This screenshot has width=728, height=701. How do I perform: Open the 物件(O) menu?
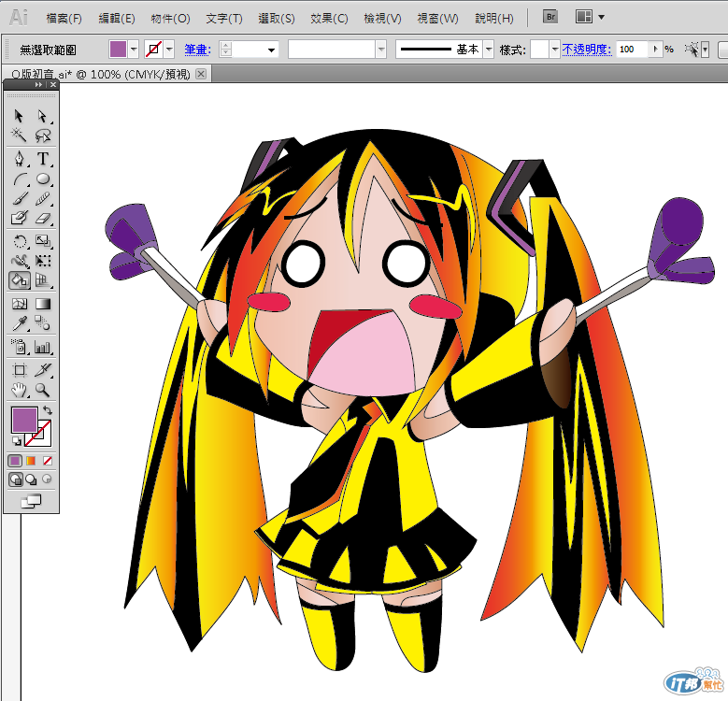coord(170,18)
